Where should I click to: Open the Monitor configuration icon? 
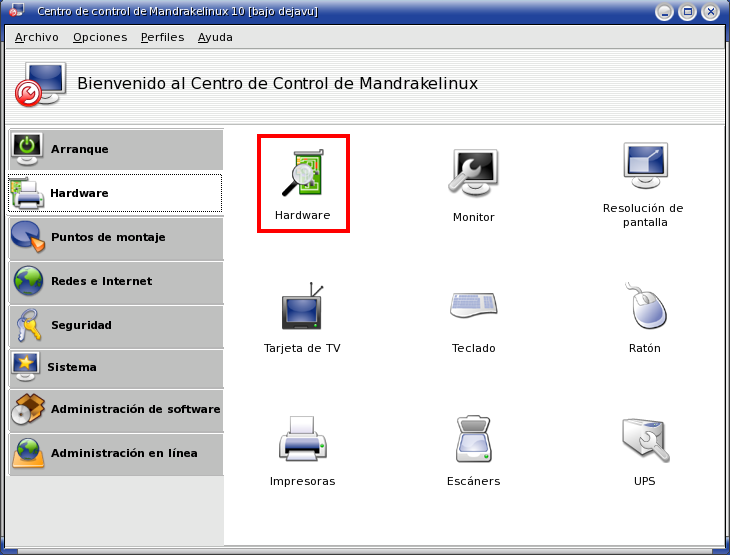click(473, 172)
